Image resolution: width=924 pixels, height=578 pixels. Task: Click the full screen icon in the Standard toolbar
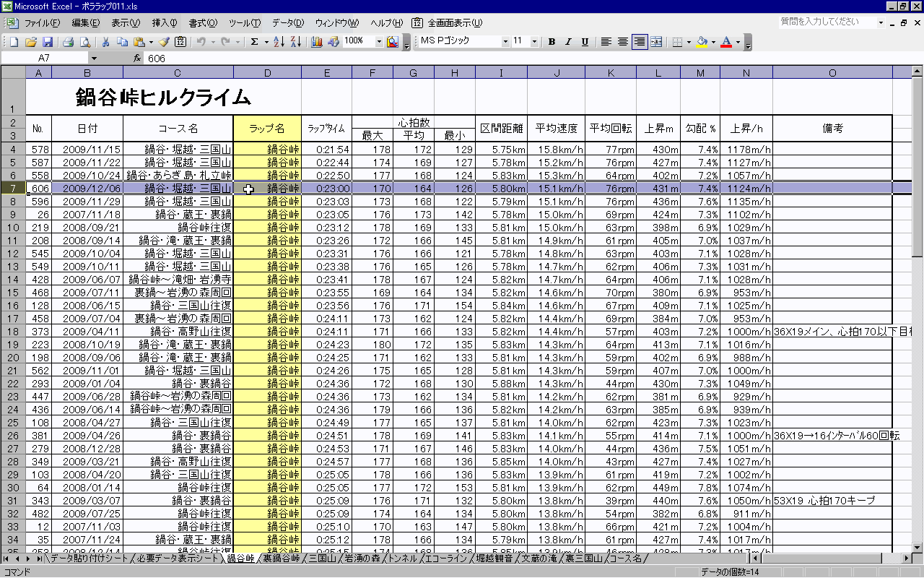pyautogui.click(x=180, y=42)
